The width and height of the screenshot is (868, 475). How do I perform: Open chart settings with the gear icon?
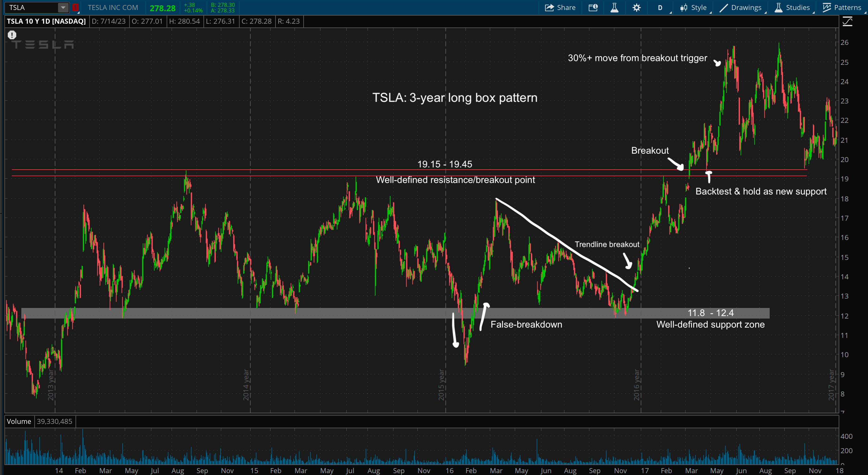point(636,7)
